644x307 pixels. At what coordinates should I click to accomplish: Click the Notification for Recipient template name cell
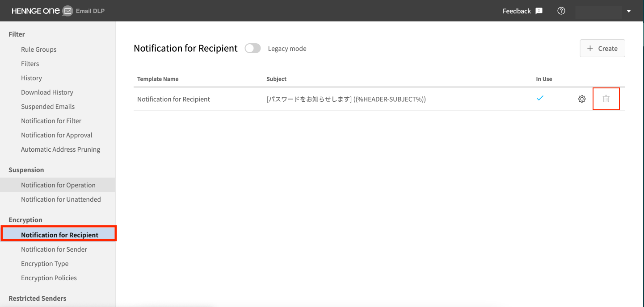click(173, 99)
